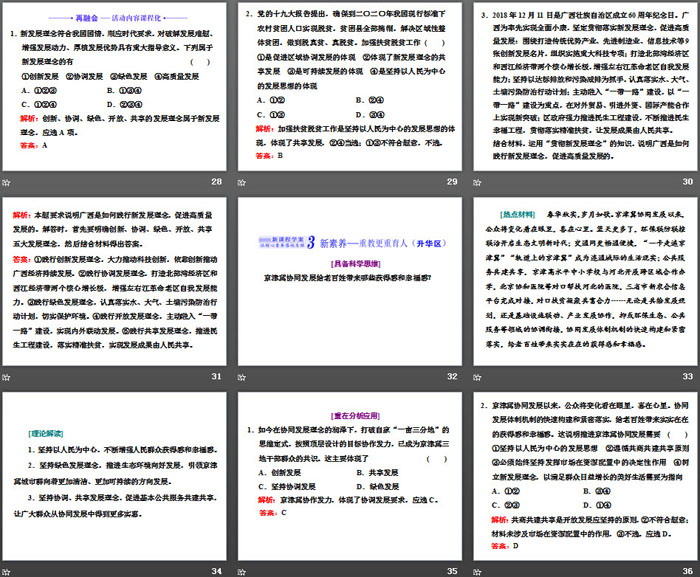Click the animation star icon under slide 31
The height and width of the screenshot is (577, 700).
click(7, 376)
